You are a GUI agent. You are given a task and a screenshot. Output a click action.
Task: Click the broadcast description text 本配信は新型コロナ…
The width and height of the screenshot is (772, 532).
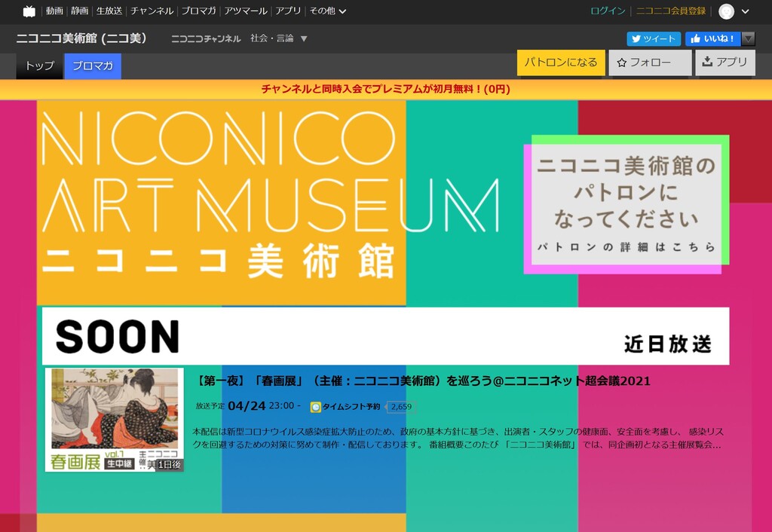tap(458, 438)
